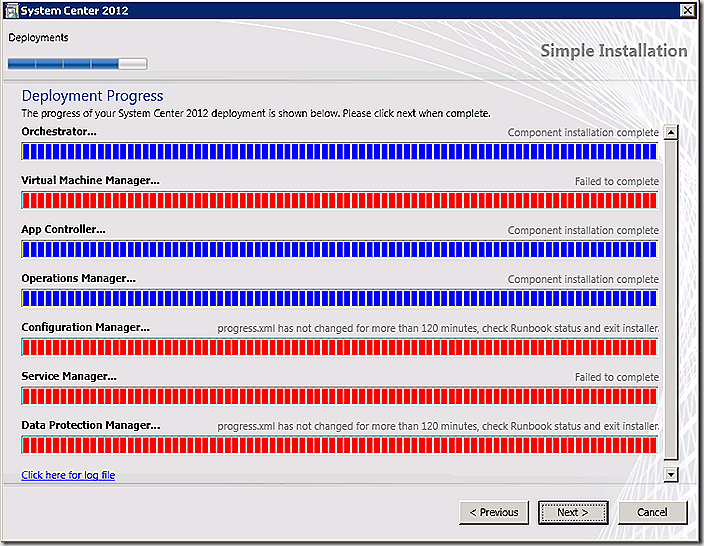Click the vertical scrollbar thumb
The image size is (704, 546).
[x=671, y=300]
